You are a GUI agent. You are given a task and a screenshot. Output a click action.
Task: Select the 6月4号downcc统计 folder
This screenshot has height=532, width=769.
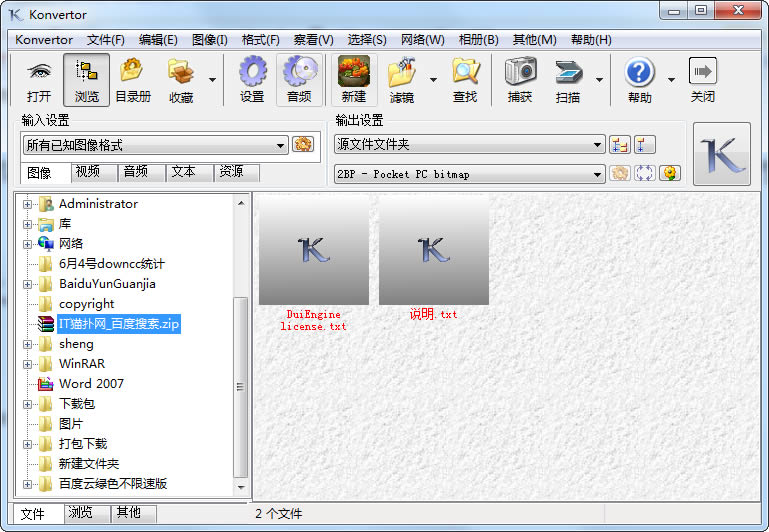pyautogui.click(x=112, y=264)
